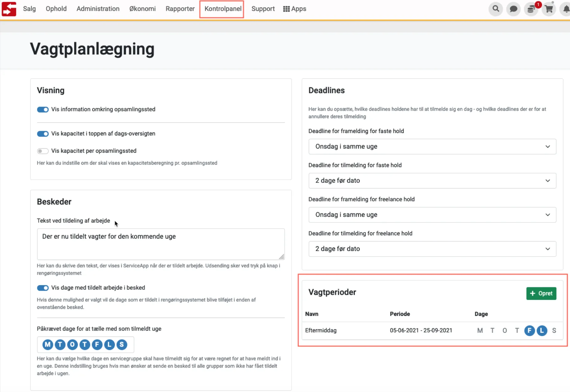Viewport: 570px width, 392px height.
Task: Open the '2 dage før dato' tilmelding dropdown
Action: pos(432,181)
